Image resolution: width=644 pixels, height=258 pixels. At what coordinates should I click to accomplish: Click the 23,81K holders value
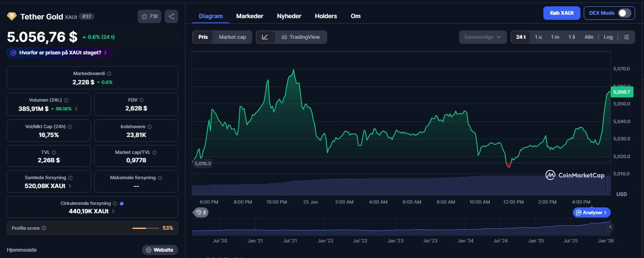(x=136, y=135)
